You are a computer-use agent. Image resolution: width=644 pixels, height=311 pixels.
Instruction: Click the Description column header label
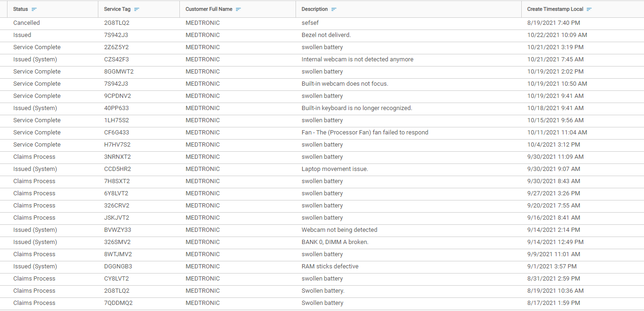pos(315,9)
